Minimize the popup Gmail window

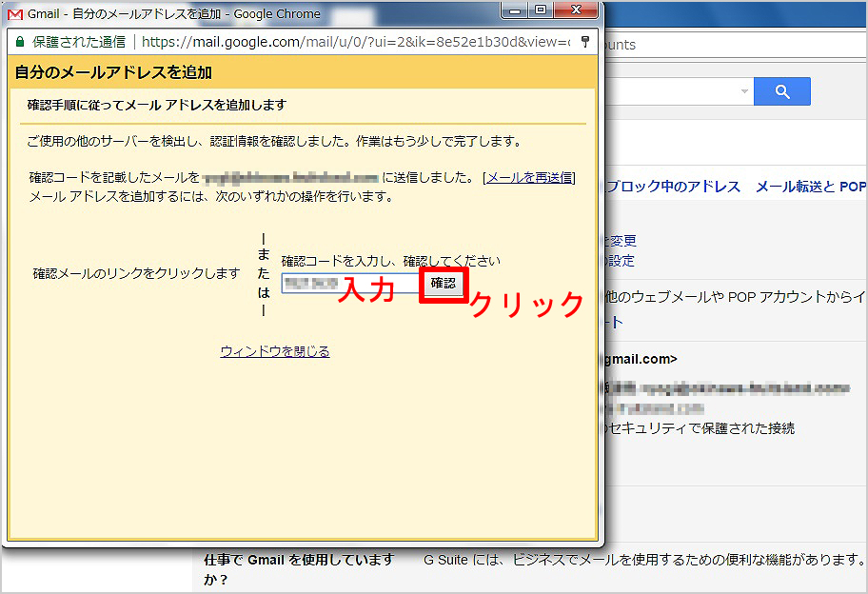point(516,10)
